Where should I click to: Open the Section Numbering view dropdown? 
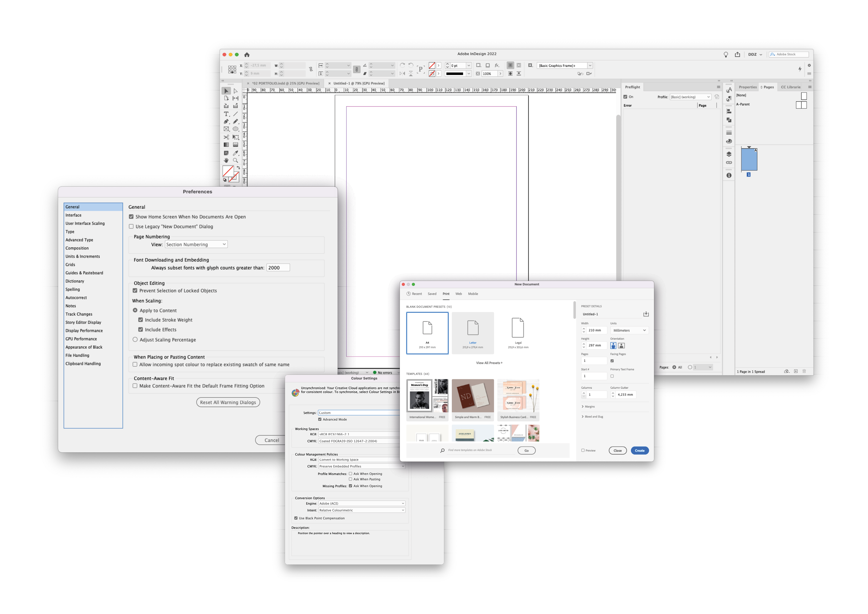[x=196, y=244]
